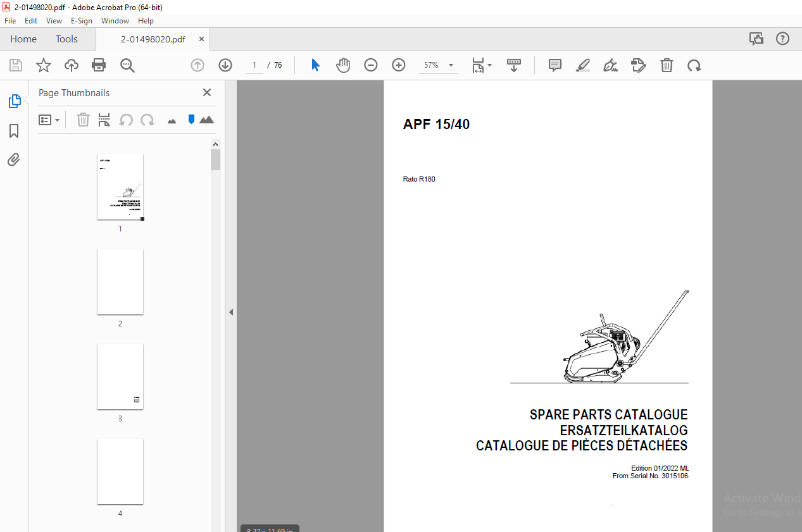
Task: Move the thumbnail size slider handle
Action: [x=191, y=119]
